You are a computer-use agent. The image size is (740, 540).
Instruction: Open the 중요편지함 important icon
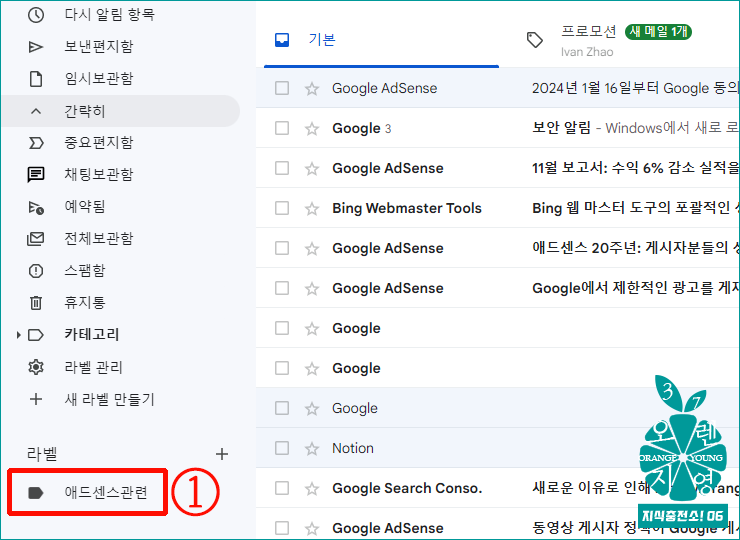coord(36,143)
